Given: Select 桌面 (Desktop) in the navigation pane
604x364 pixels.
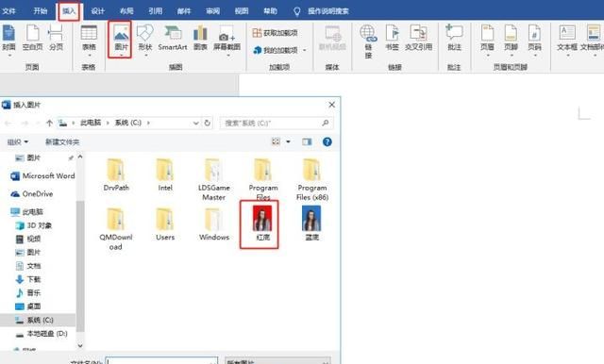Looking at the screenshot, I should pos(28,306).
